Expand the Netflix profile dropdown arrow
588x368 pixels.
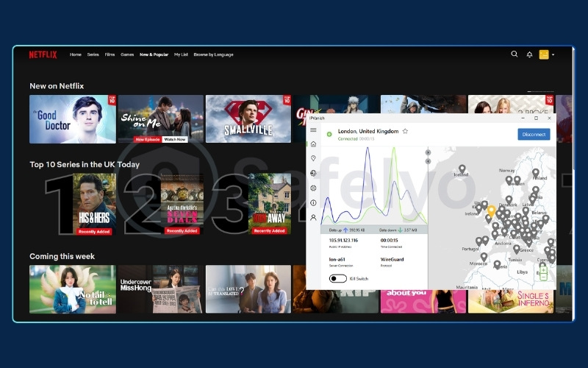553,54
